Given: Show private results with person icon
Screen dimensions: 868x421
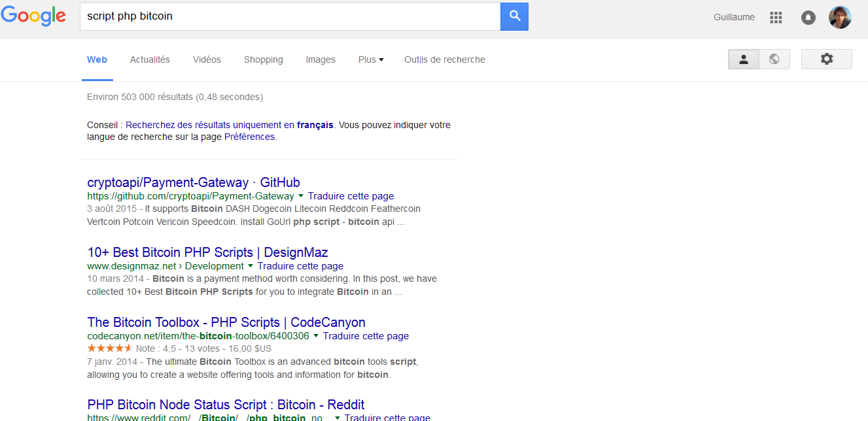Looking at the screenshot, I should [744, 59].
